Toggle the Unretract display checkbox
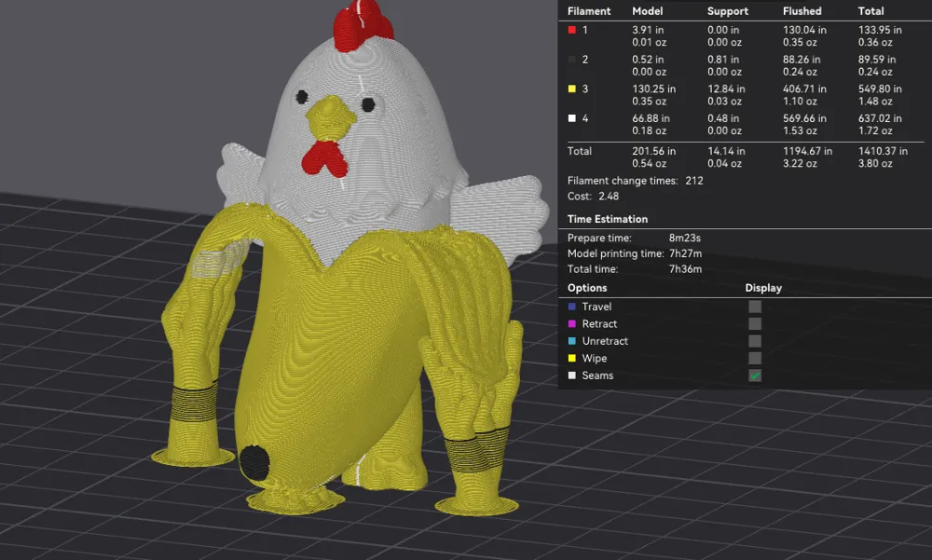932x560 pixels. [754, 341]
